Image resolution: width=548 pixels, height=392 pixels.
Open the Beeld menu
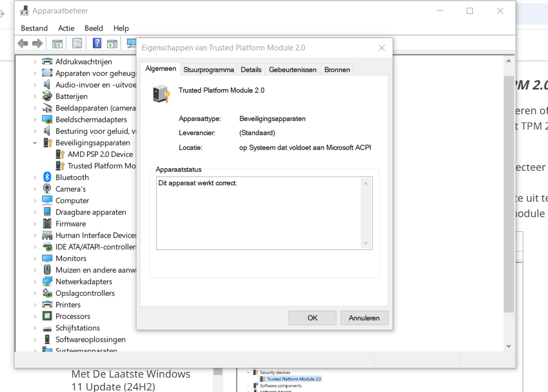click(x=94, y=28)
